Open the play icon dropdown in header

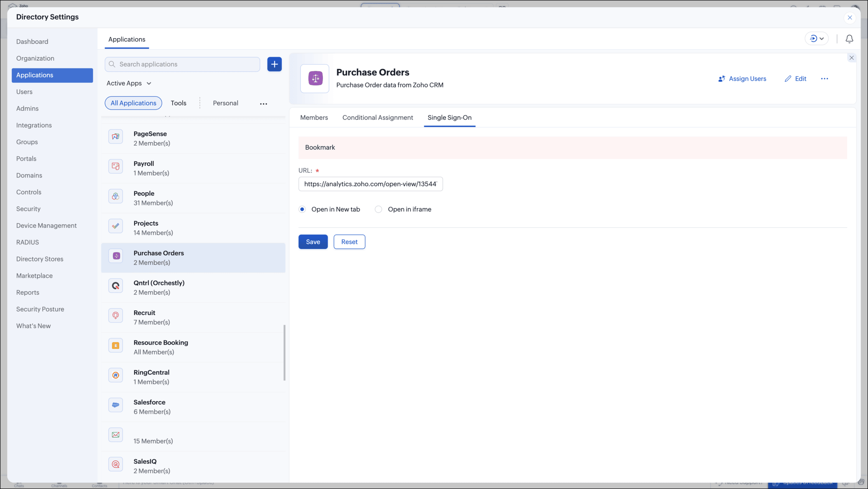pyautogui.click(x=817, y=39)
